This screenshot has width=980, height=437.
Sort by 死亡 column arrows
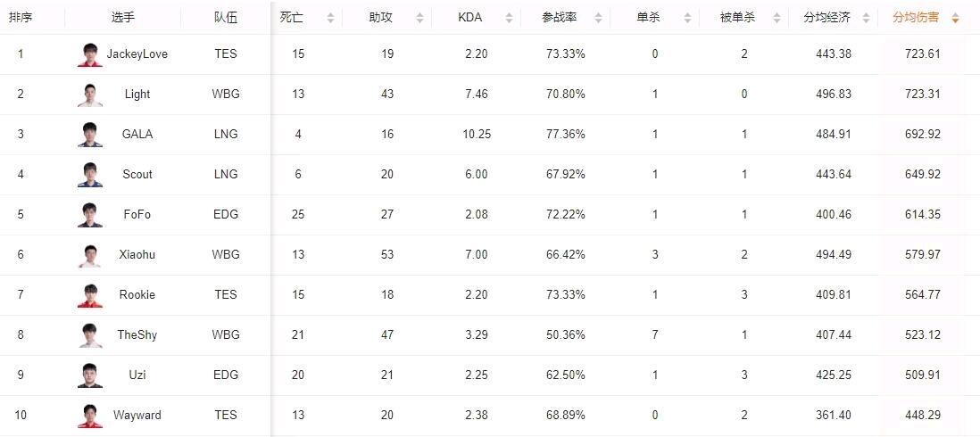click(330, 18)
